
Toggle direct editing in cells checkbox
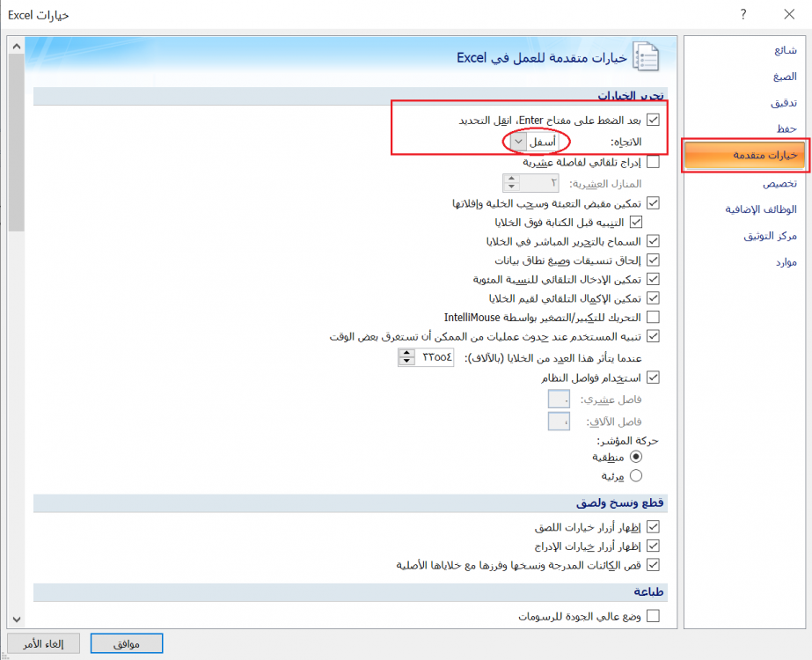click(x=653, y=241)
